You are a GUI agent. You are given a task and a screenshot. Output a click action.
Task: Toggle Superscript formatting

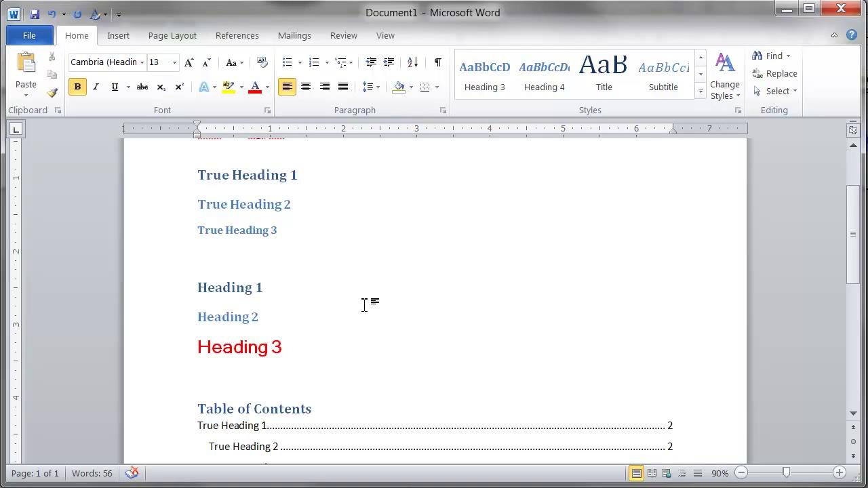(179, 87)
